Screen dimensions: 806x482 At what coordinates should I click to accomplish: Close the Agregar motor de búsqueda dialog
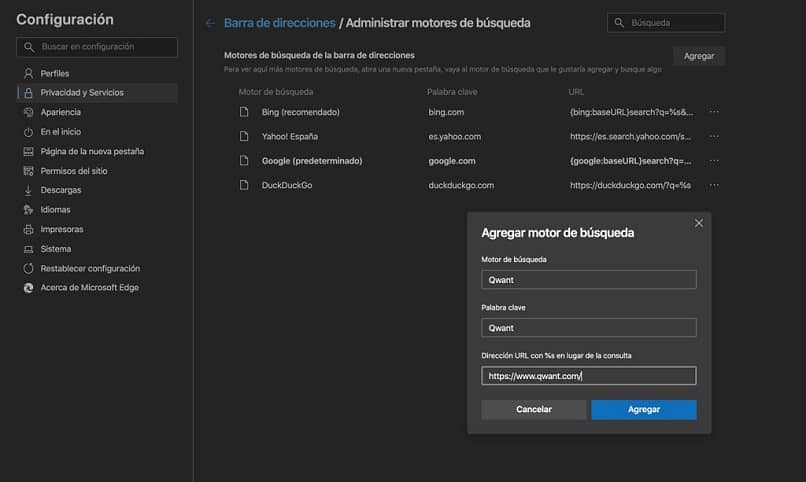699,223
